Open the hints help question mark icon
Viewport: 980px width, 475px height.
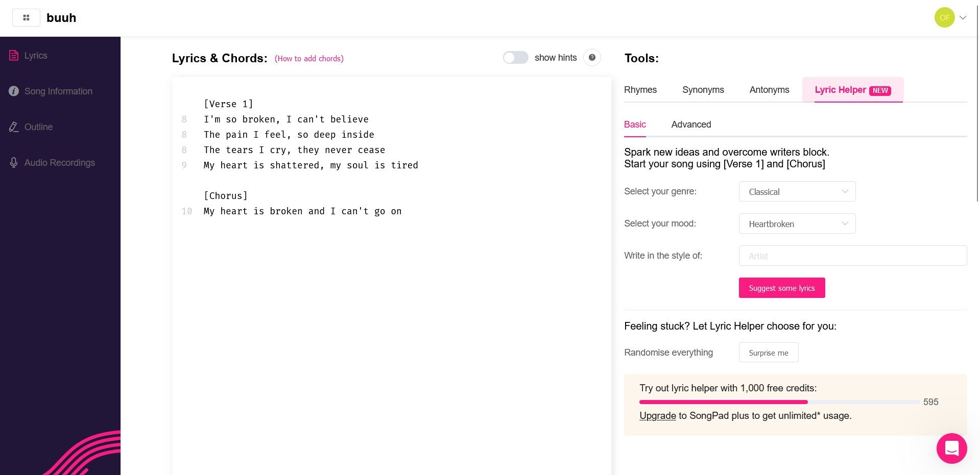pos(592,58)
